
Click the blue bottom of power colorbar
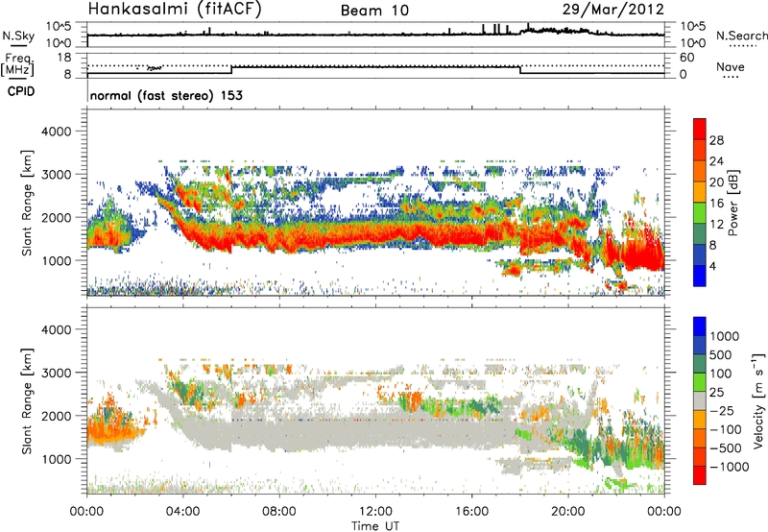coord(700,276)
